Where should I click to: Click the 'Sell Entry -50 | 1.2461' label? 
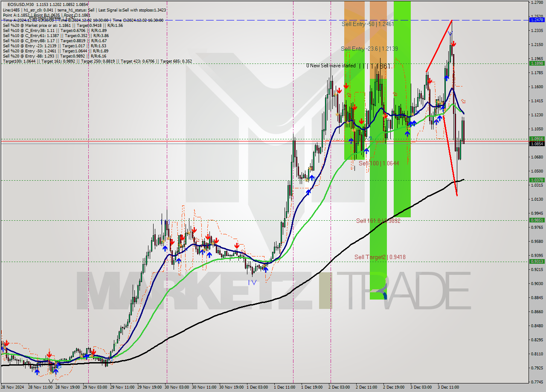tap(368, 24)
